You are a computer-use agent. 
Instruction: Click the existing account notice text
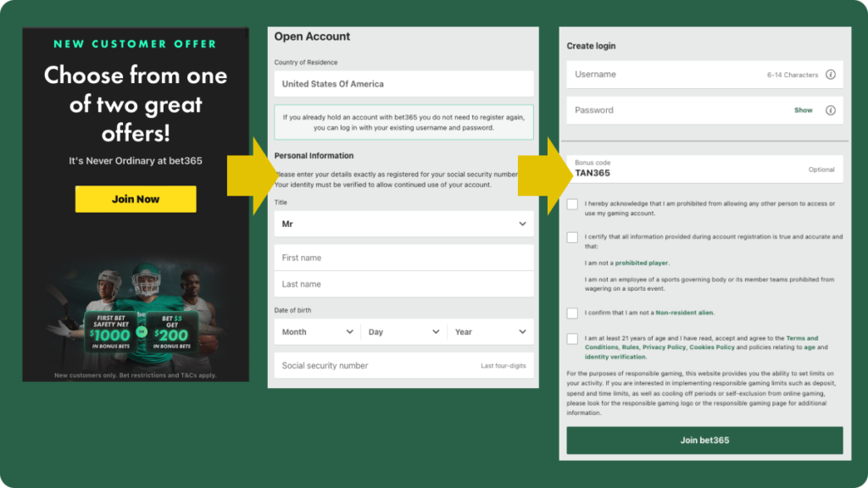click(403, 122)
